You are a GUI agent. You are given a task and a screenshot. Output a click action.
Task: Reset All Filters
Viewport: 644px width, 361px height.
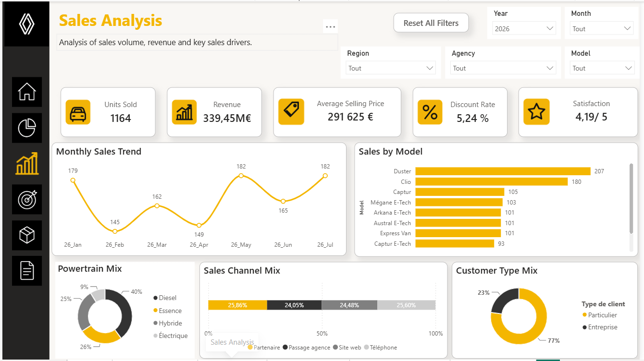pos(431,23)
